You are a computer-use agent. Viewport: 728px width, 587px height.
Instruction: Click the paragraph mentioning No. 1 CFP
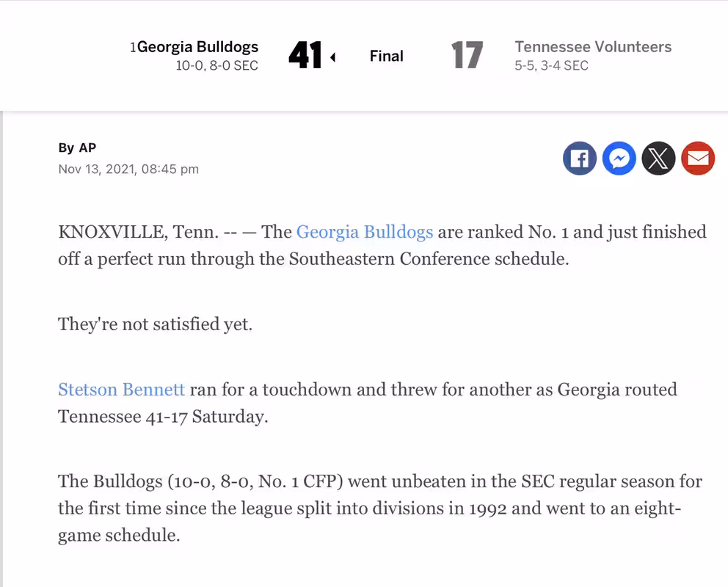[381, 508]
